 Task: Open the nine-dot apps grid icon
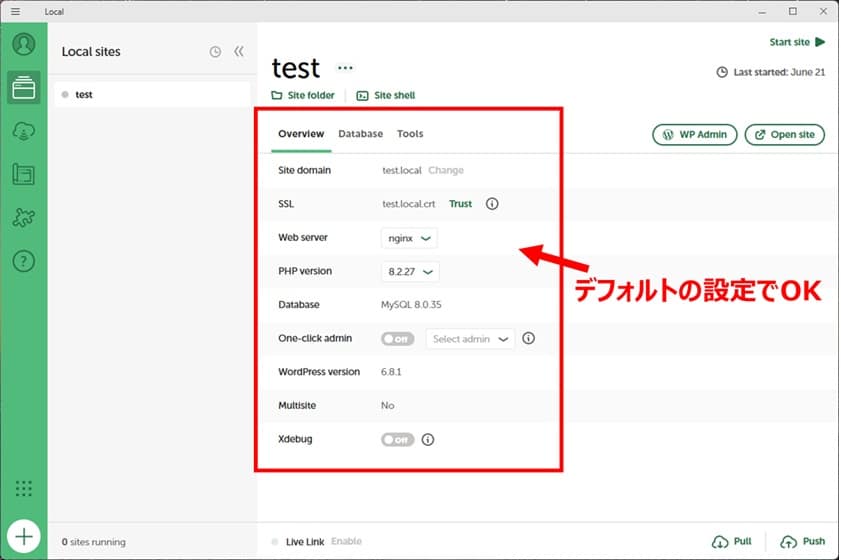pyautogui.click(x=24, y=488)
